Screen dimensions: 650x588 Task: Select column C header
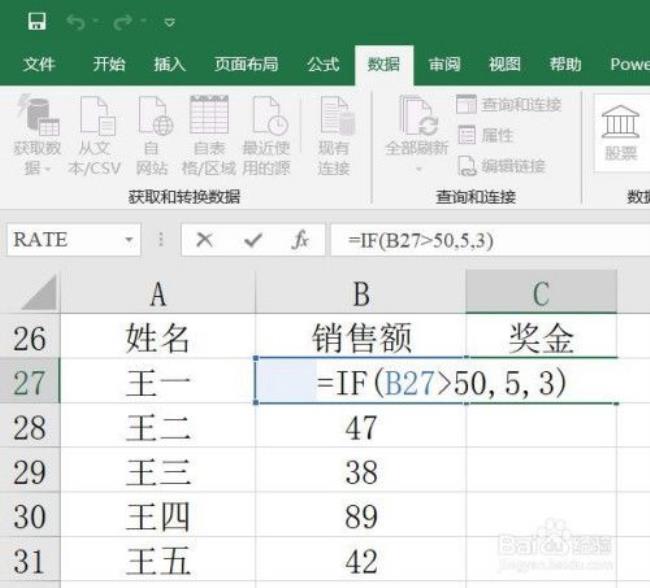(541, 292)
